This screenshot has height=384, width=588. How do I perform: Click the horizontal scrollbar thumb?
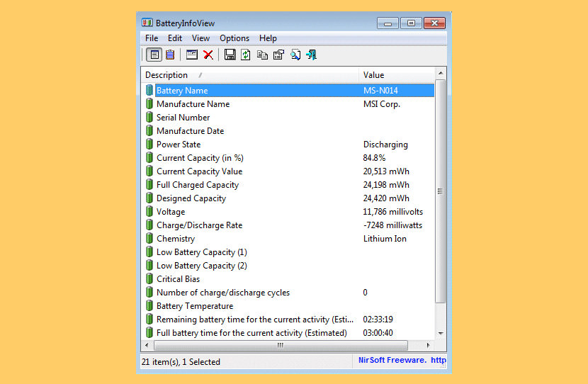tap(281, 345)
